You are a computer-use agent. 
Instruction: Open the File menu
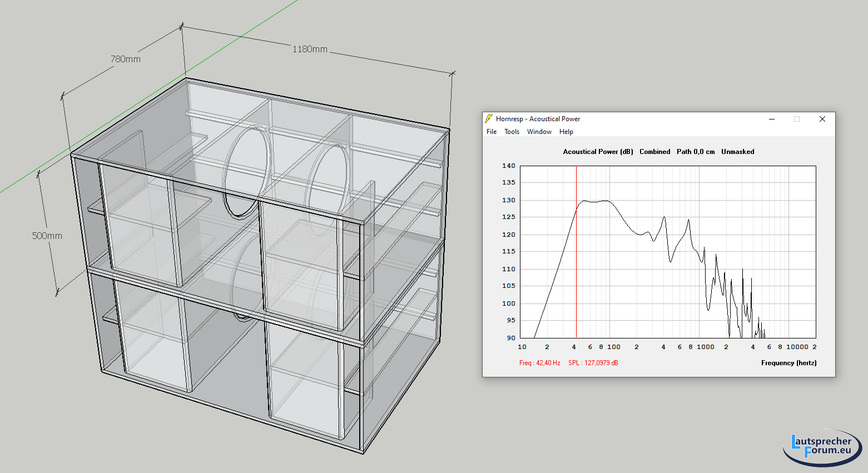492,132
